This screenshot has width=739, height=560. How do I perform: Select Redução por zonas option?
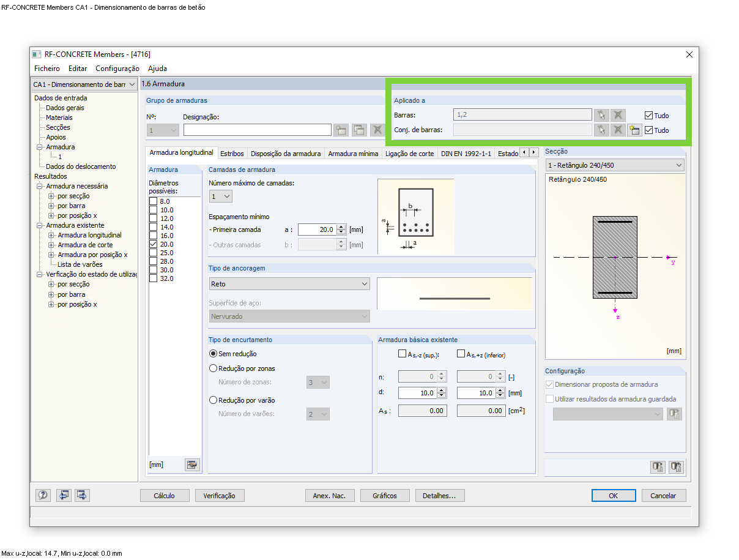pyautogui.click(x=214, y=368)
